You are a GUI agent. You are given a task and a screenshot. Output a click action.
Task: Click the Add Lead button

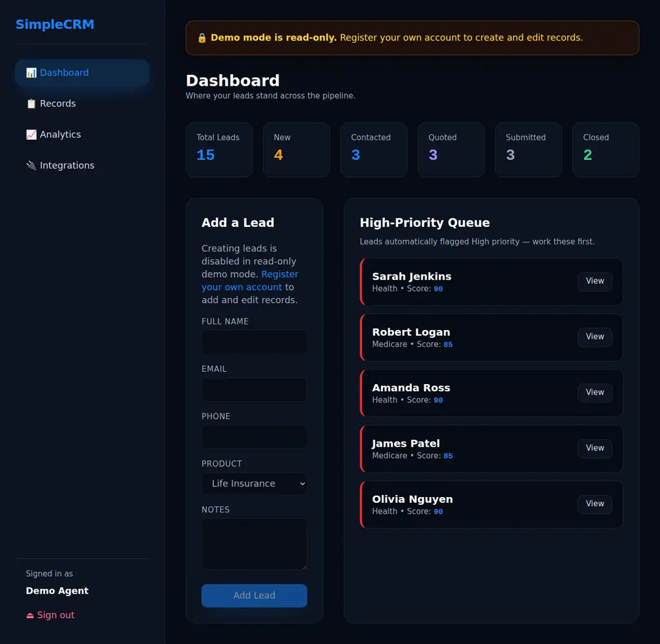click(254, 595)
